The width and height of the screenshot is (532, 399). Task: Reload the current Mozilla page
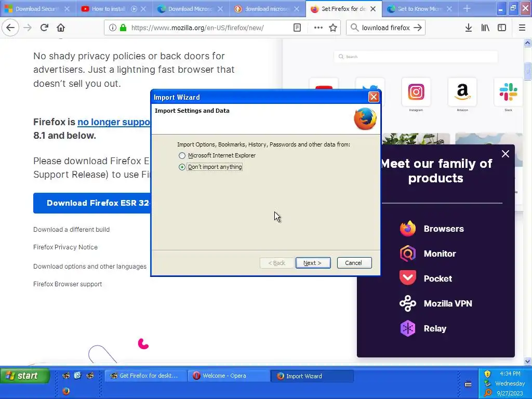tap(44, 28)
